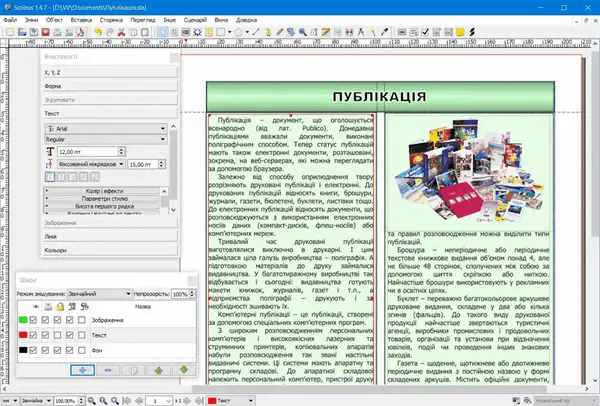
Task: Expand the Параметри стилю section
Action: coord(102,199)
